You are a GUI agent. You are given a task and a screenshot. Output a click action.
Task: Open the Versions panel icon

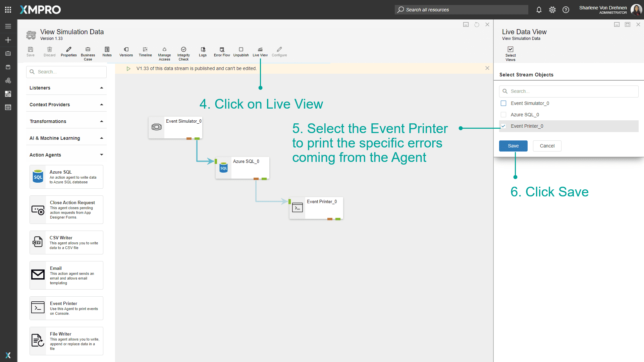pyautogui.click(x=126, y=52)
